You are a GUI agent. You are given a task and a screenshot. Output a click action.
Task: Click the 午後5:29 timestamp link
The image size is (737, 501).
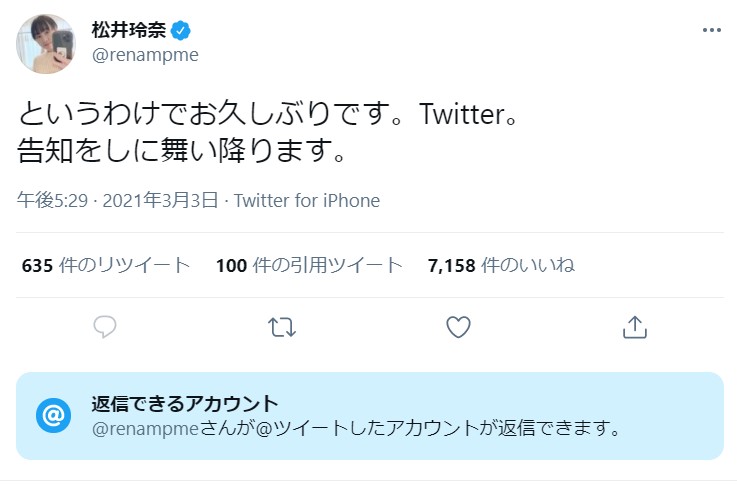pos(52,201)
